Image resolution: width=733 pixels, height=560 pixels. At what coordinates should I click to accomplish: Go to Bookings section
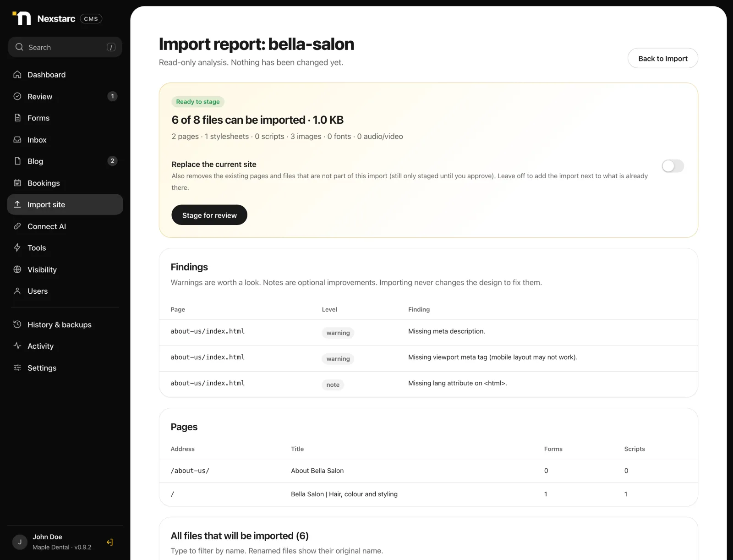click(65, 183)
